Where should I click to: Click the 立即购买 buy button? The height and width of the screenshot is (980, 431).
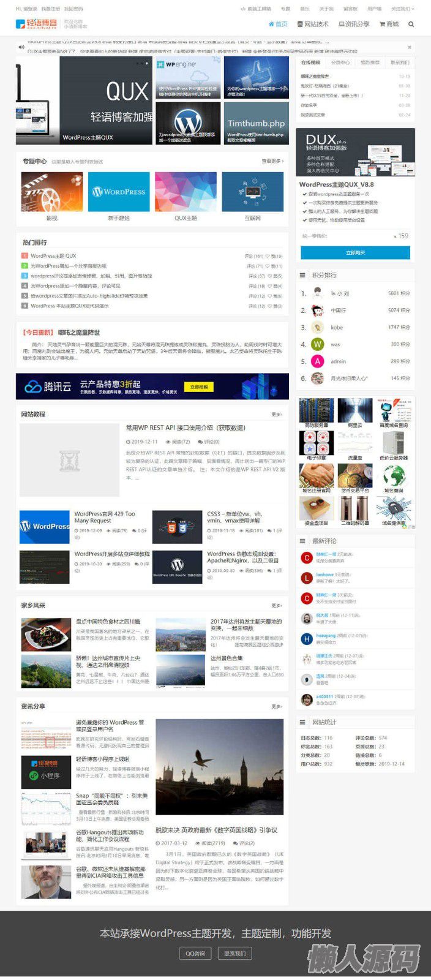[355, 252]
